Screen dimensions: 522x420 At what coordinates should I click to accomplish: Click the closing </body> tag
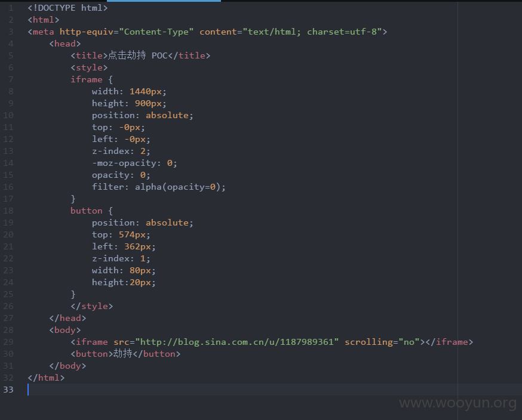click(67, 366)
